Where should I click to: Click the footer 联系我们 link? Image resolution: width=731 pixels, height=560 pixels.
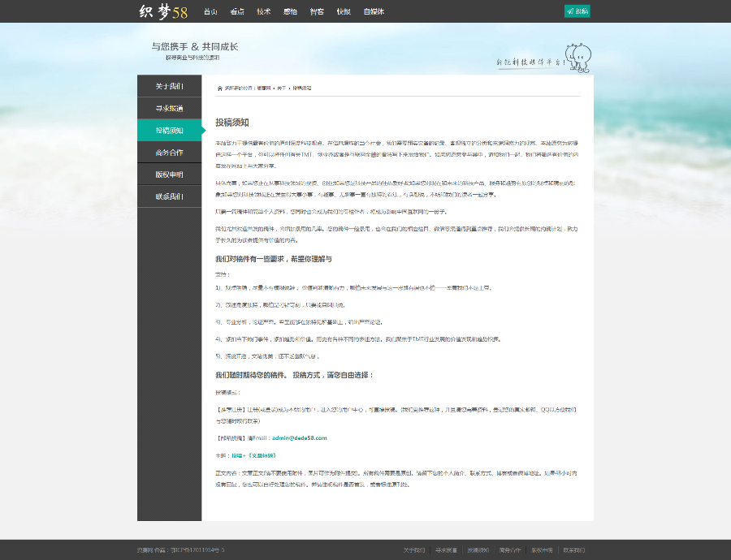574,550
